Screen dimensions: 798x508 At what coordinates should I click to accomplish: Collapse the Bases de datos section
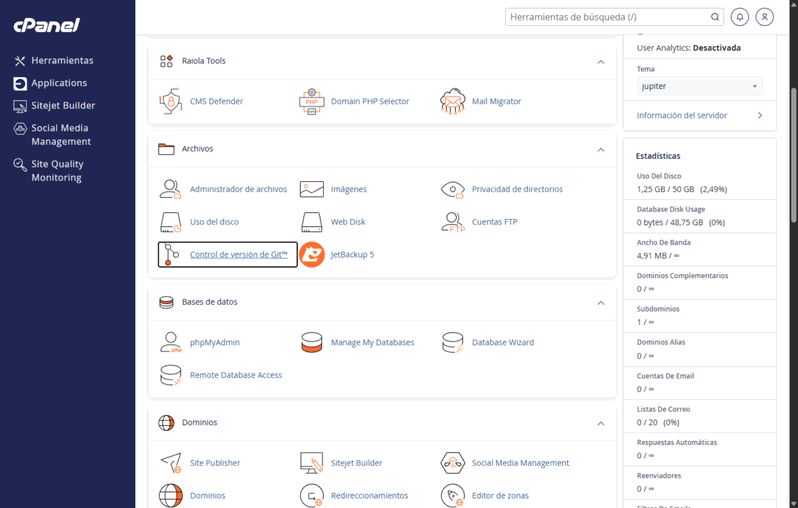601,303
